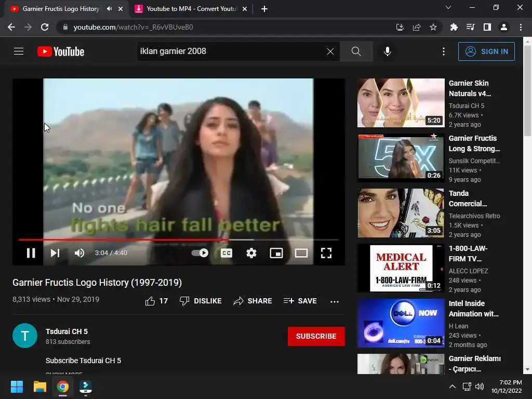Dislike the video
Screen dimensions: 532x399
pos(201,301)
